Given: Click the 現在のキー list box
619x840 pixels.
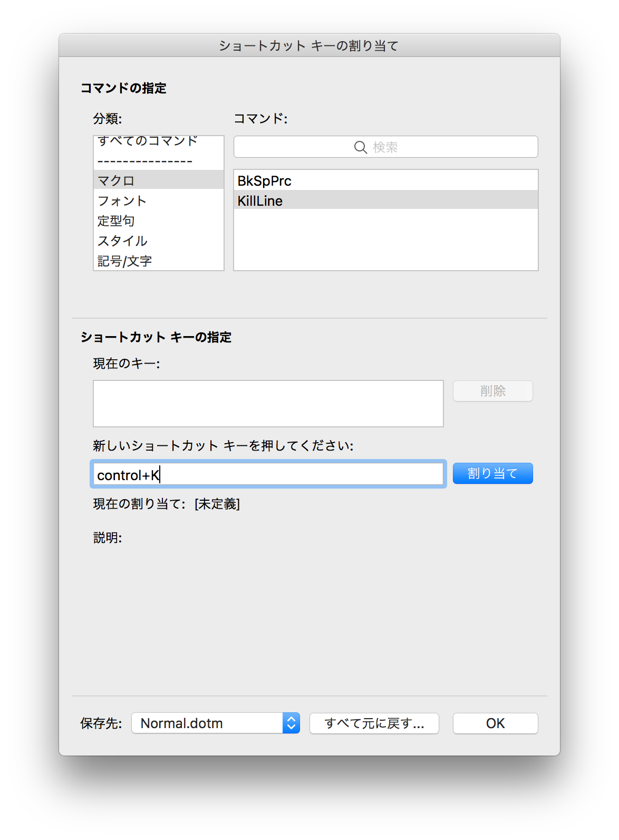Looking at the screenshot, I should [x=268, y=404].
